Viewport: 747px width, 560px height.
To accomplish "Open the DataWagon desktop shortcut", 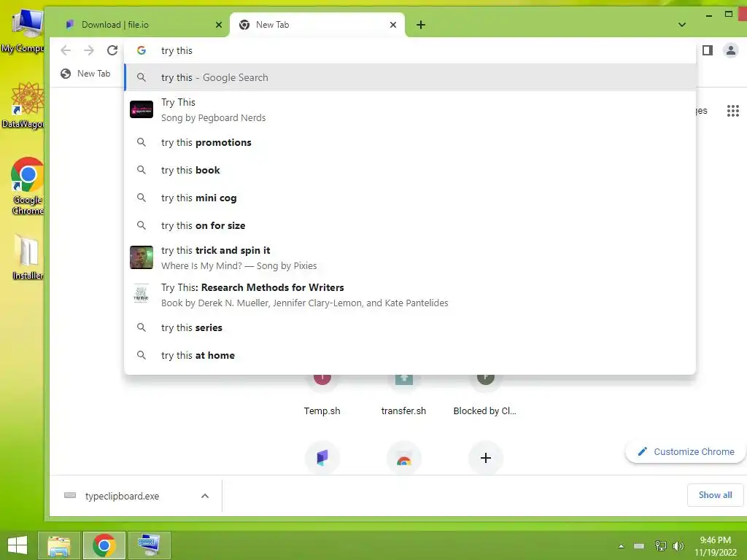I will tap(24, 105).
